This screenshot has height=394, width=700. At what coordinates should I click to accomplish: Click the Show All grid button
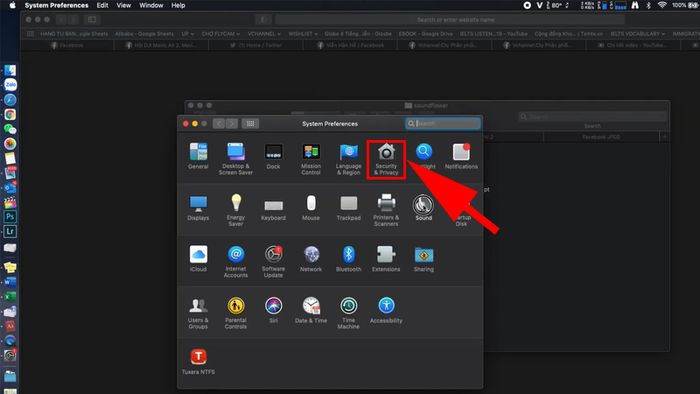coord(250,124)
